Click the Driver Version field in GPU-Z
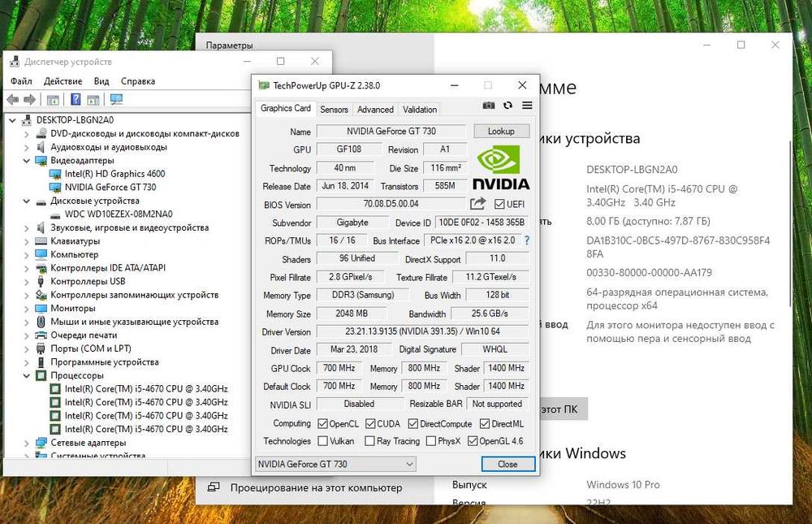 pyautogui.click(x=422, y=331)
